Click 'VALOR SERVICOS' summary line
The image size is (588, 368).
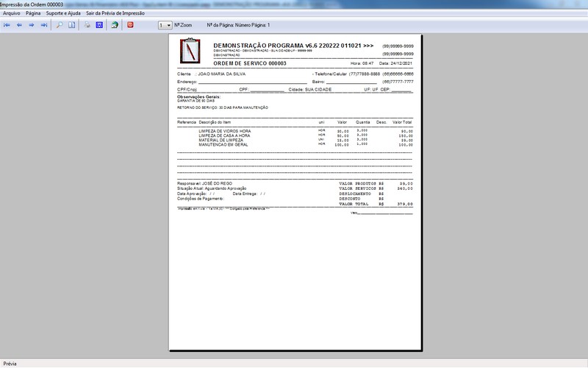point(376,188)
